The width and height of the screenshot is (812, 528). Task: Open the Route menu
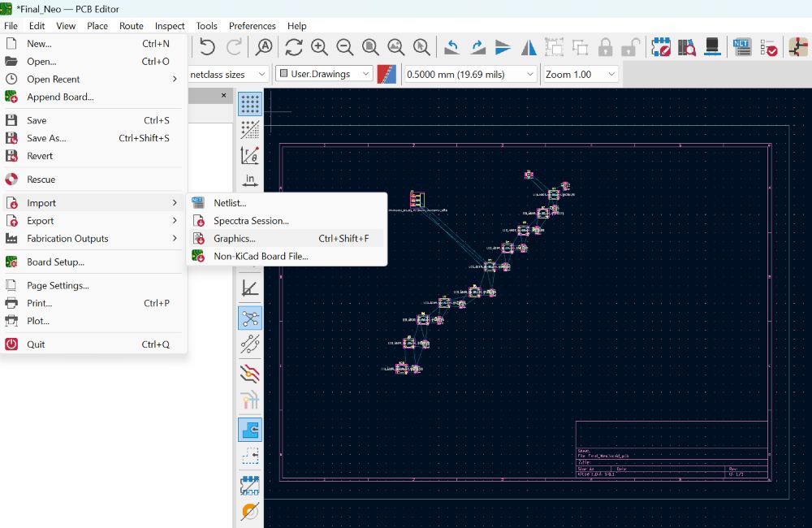(x=131, y=26)
